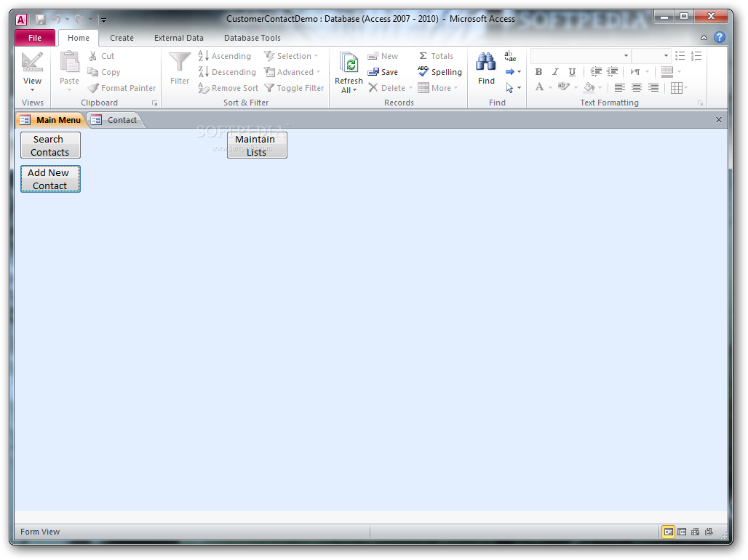748x560 pixels.
Task: Click the Add New Contact button
Action: click(50, 179)
